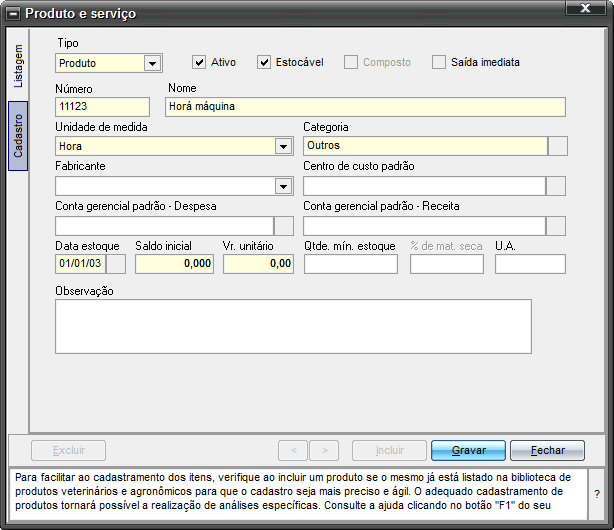Screen dimensions: 614x530
Task: Click the Fechar button
Action: (547, 450)
